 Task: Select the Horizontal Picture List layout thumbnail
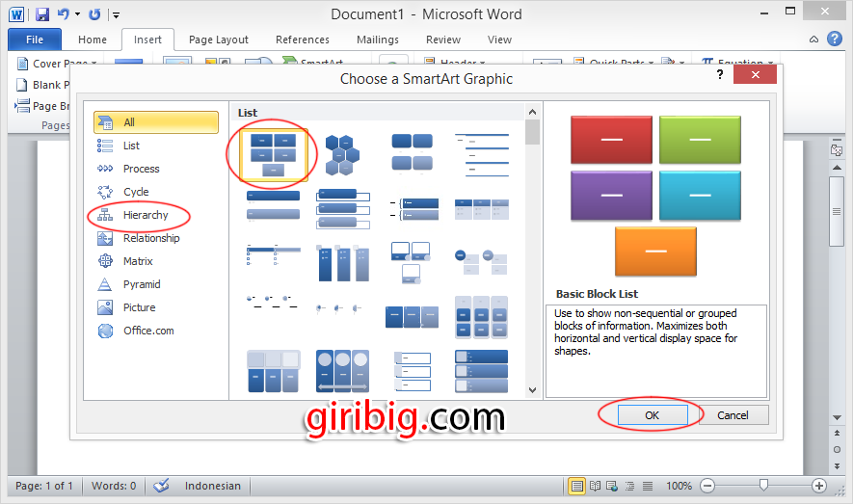pos(273,371)
